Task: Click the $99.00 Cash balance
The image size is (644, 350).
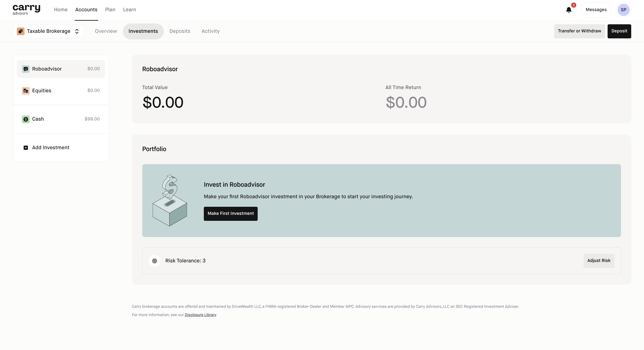Action: click(92, 119)
